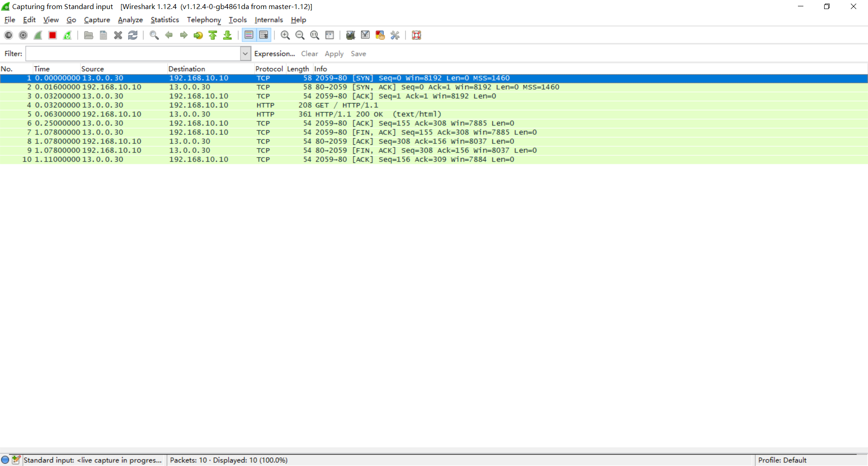The height and width of the screenshot is (466, 868).
Task: Edit capture filters toolbar icon
Action: pos(350,35)
